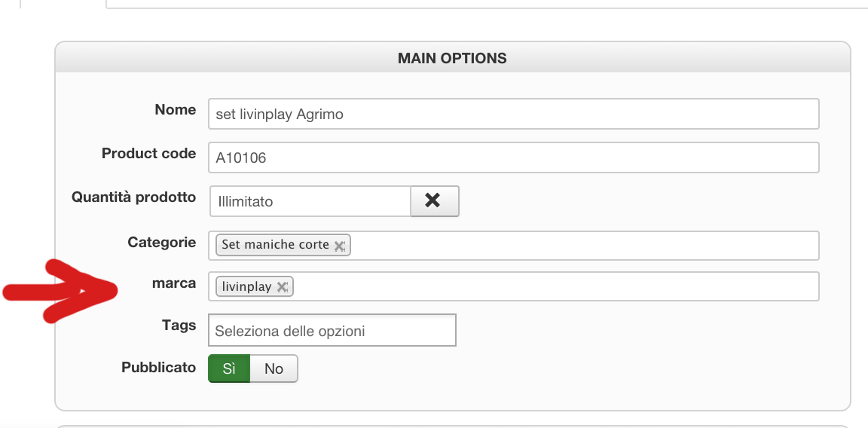Click the "Categorie" label
The height and width of the screenshot is (428, 868).
pos(161,243)
